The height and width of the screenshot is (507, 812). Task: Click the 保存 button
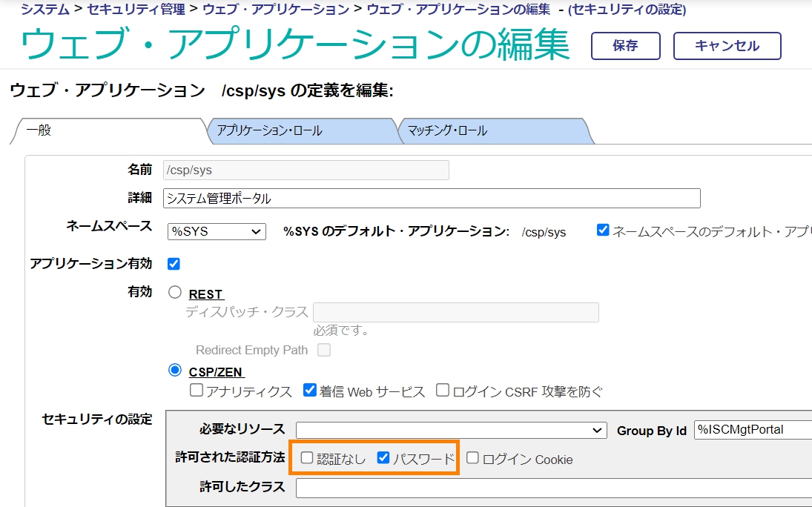pyautogui.click(x=625, y=46)
